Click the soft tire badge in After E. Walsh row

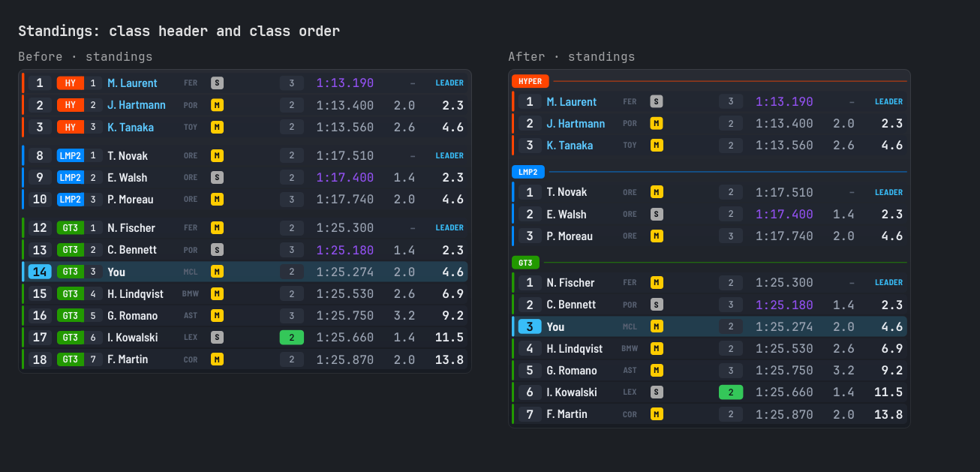[x=656, y=214]
